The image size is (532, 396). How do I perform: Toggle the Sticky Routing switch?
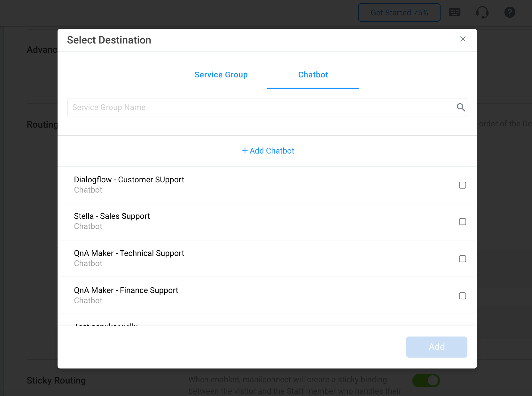click(426, 381)
